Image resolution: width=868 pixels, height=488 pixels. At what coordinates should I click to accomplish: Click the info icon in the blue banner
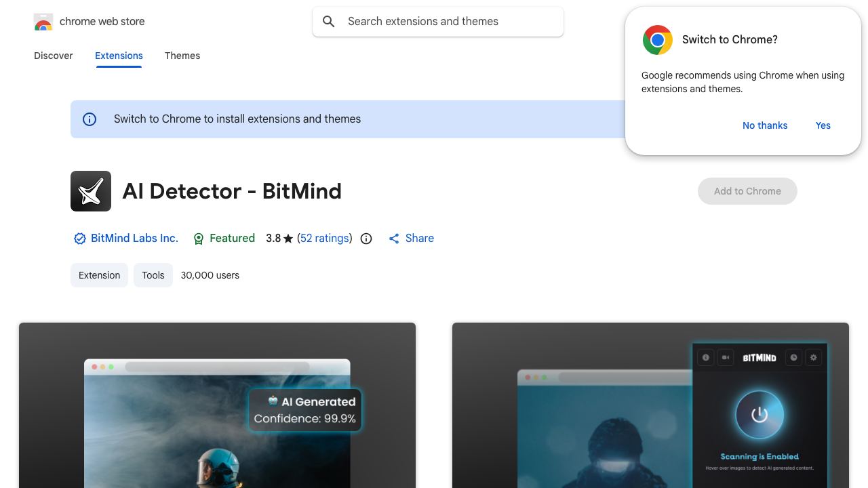[x=90, y=119]
